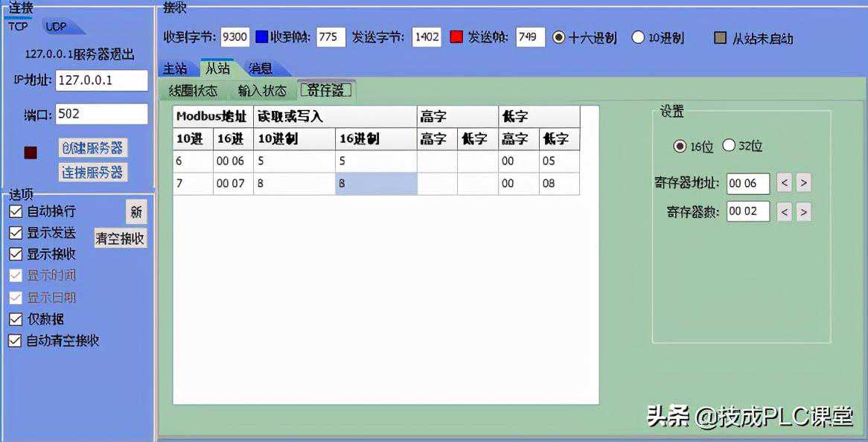Decrease register address with left arrow
Viewport: 868px width, 442px height.
784,182
